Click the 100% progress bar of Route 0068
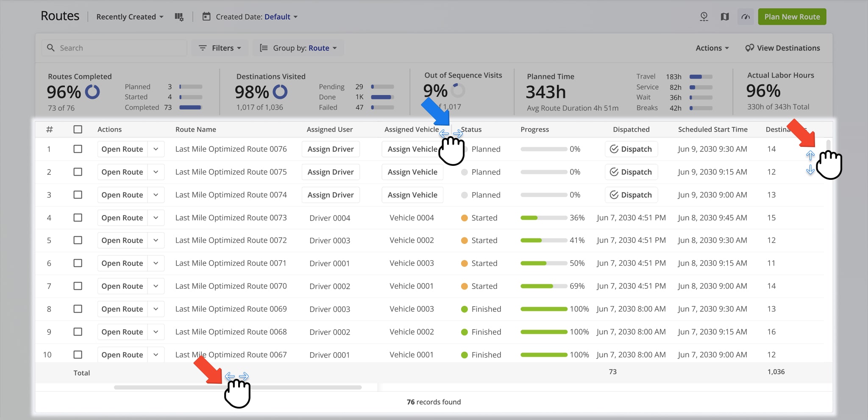This screenshot has height=420, width=868. click(x=544, y=332)
